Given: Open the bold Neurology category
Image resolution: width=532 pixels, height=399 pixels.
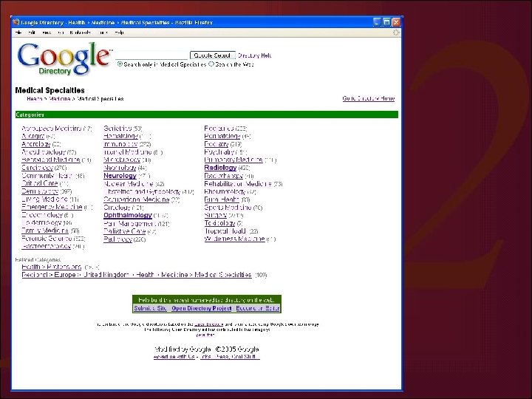Looking at the screenshot, I should [x=120, y=175].
